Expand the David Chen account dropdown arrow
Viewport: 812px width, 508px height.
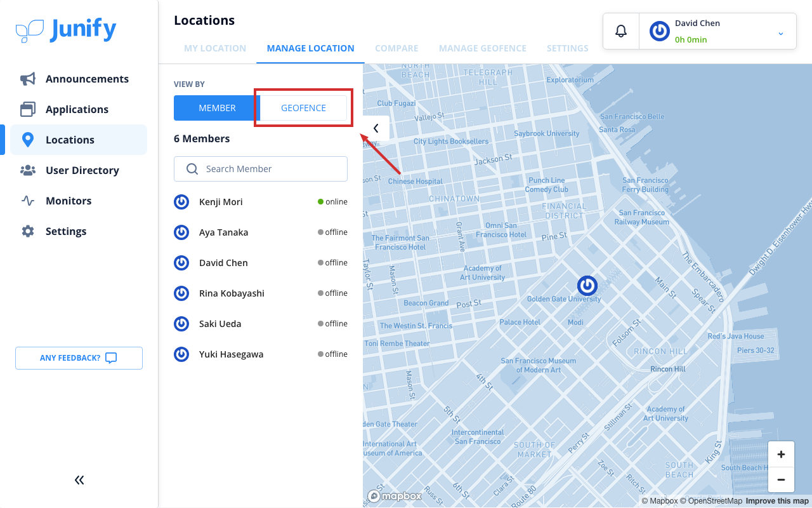[x=781, y=33]
